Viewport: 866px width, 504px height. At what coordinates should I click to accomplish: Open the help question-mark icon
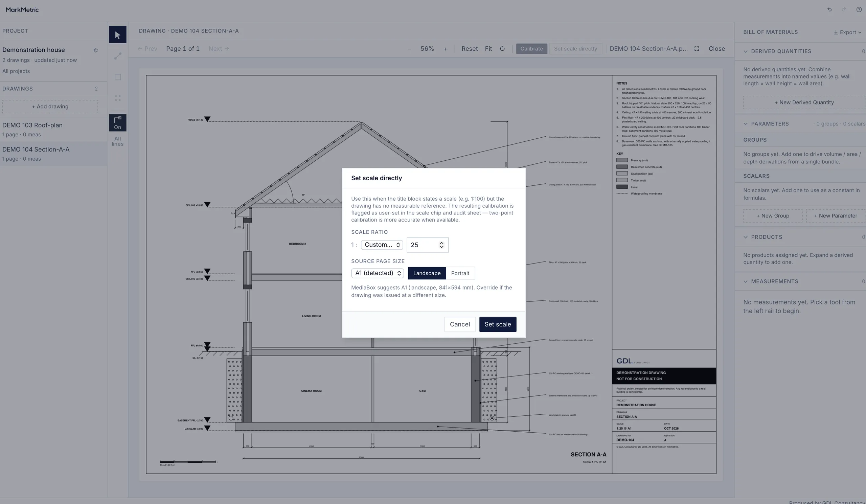click(859, 9)
